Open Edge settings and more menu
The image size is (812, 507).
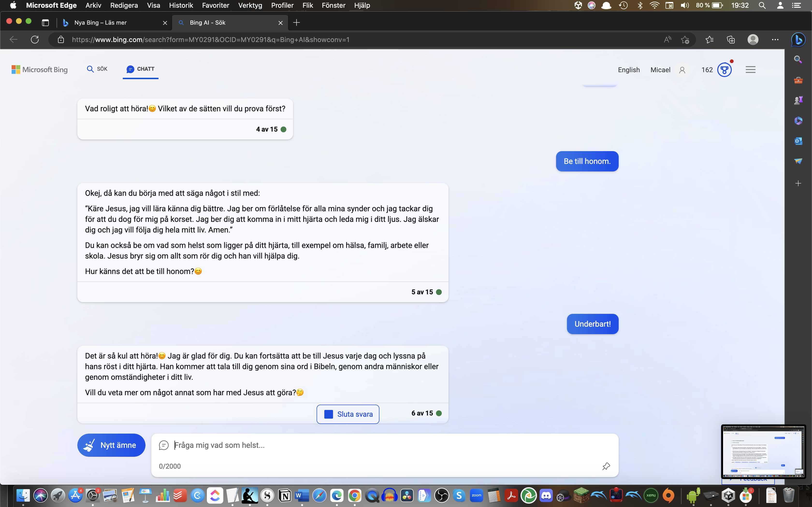click(x=775, y=40)
